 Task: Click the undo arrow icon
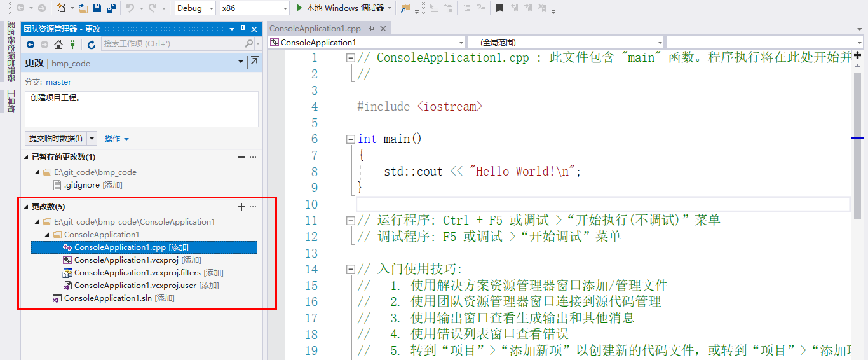(x=130, y=8)
